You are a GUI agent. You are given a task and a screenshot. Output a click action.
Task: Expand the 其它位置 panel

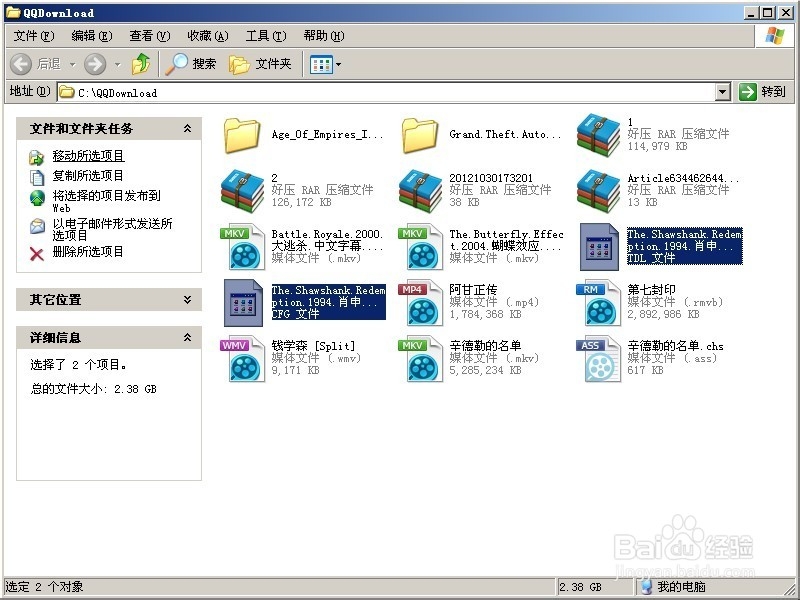(x=187, y=299)
